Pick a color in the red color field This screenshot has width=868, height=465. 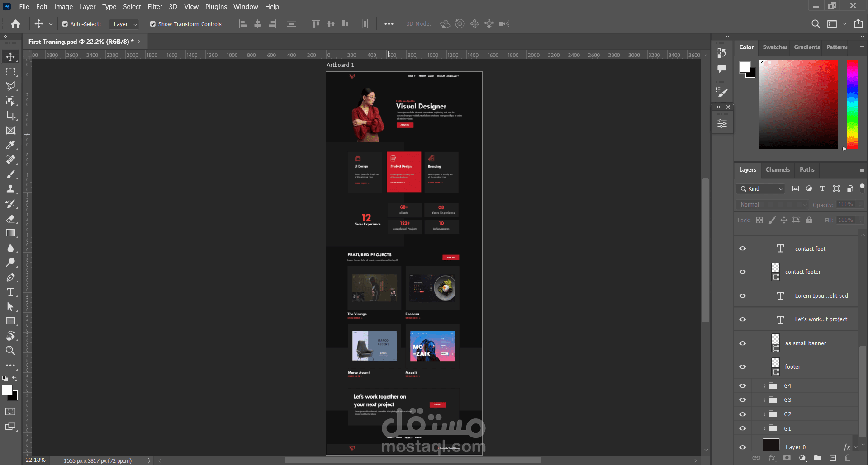[798, 104]
